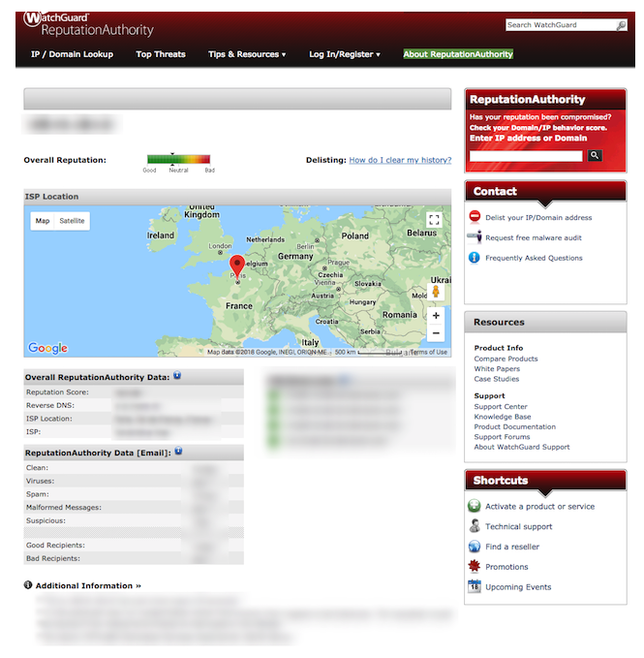This screenshot has width=644, height=658.
Task: Click the Google logo on map
Action: [47, 348]
